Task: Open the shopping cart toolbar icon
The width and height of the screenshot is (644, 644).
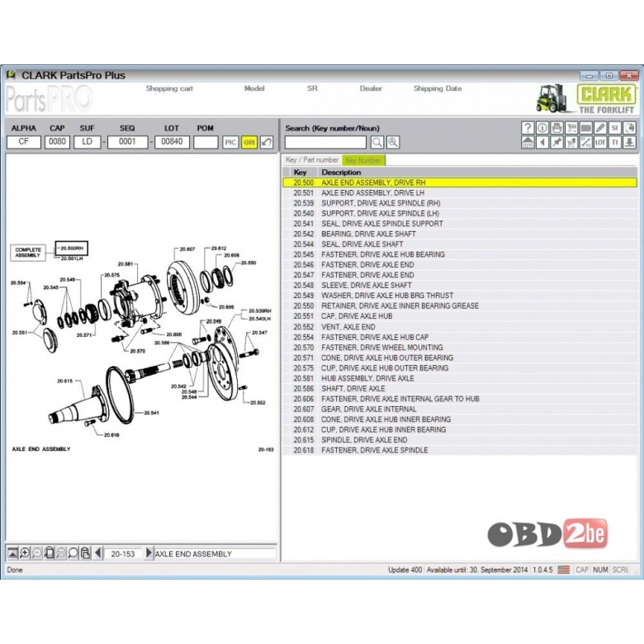Action: pyautogui.click(x=571, y=128)
